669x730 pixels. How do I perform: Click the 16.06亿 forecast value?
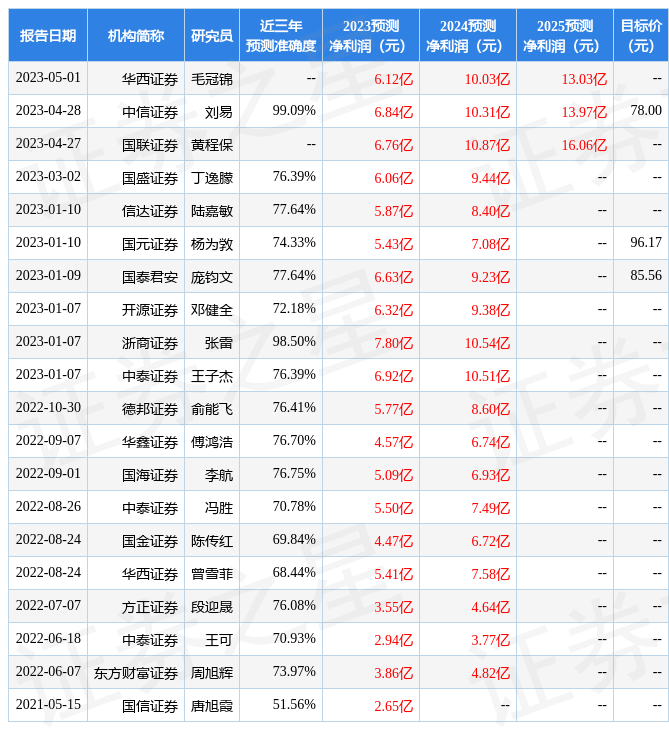(x=584, y=145)
